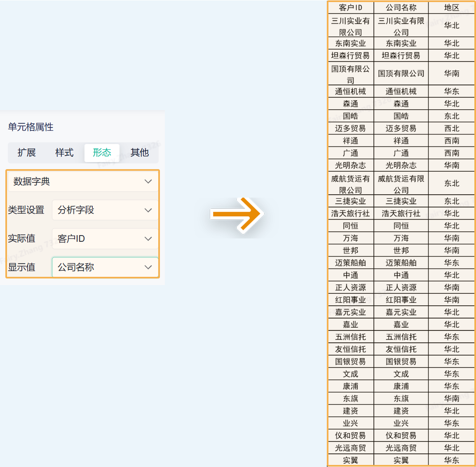Click the chevron arrow beside 分析字段
The height and width of the screenshot is (467, 476).
click(148, 210)
